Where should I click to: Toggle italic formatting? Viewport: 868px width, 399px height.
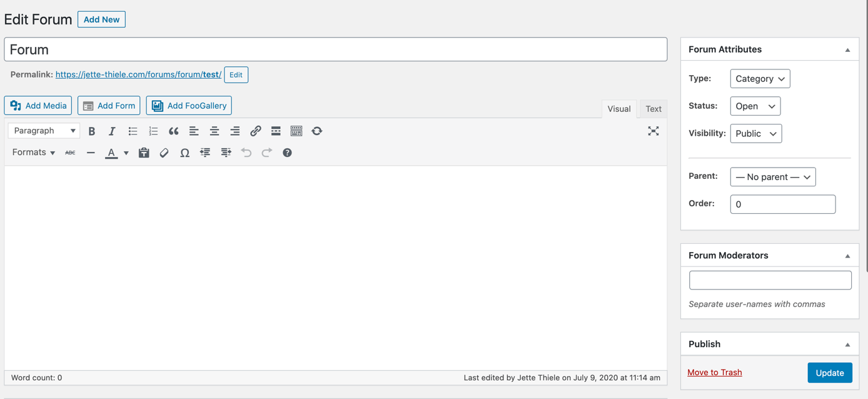click(112, 131)
